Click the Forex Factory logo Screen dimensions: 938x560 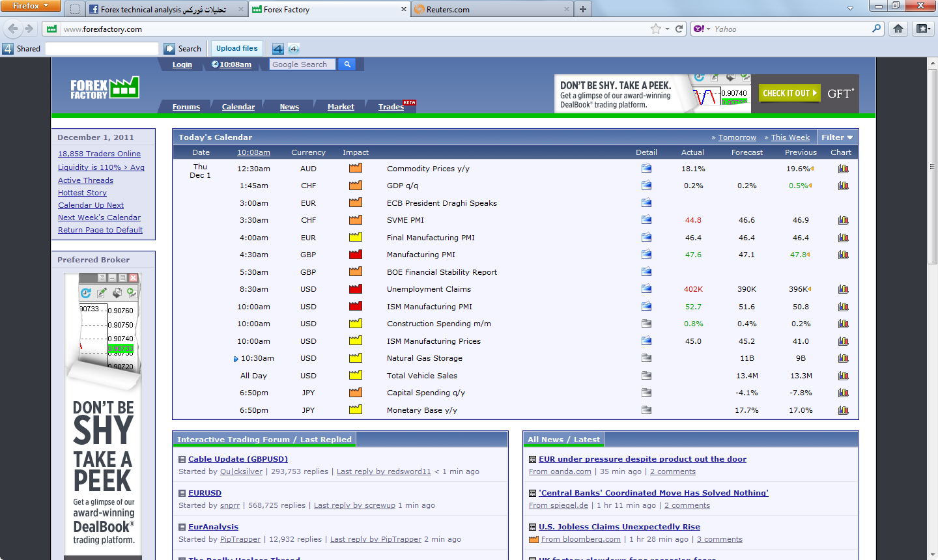tap(104, 88)
